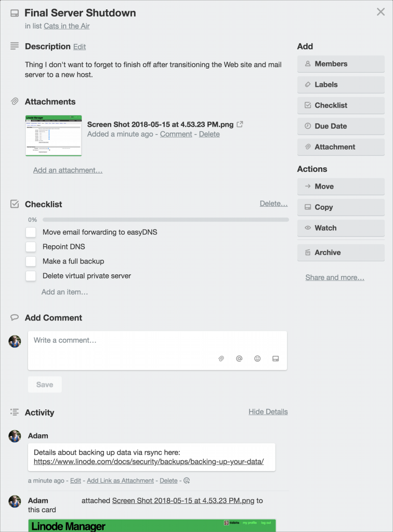Tick the 'Repoint DNS' checkbox
393x532 pixels.
click(31, 247)
